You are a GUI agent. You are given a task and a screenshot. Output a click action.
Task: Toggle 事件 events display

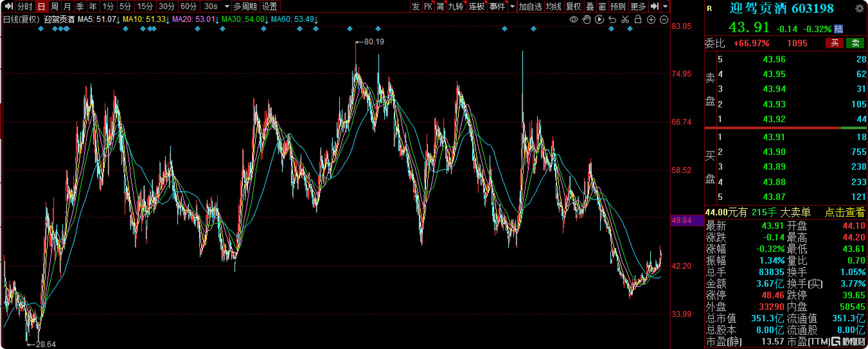point(498,6)
